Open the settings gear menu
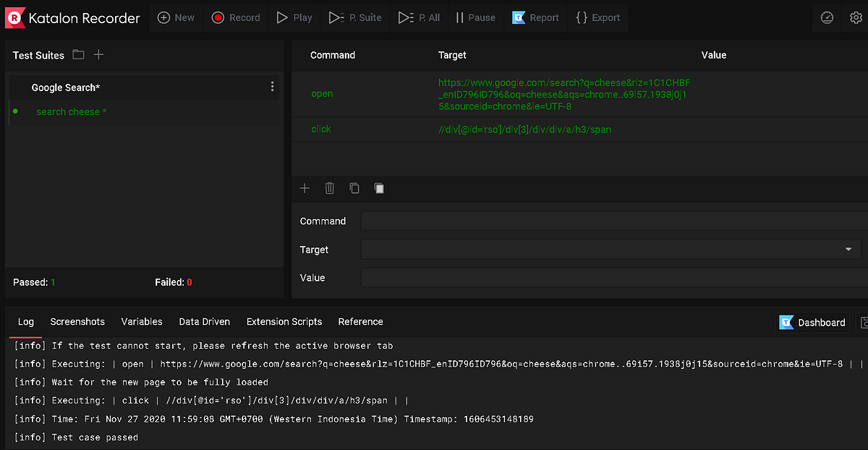 click(856, 17)
